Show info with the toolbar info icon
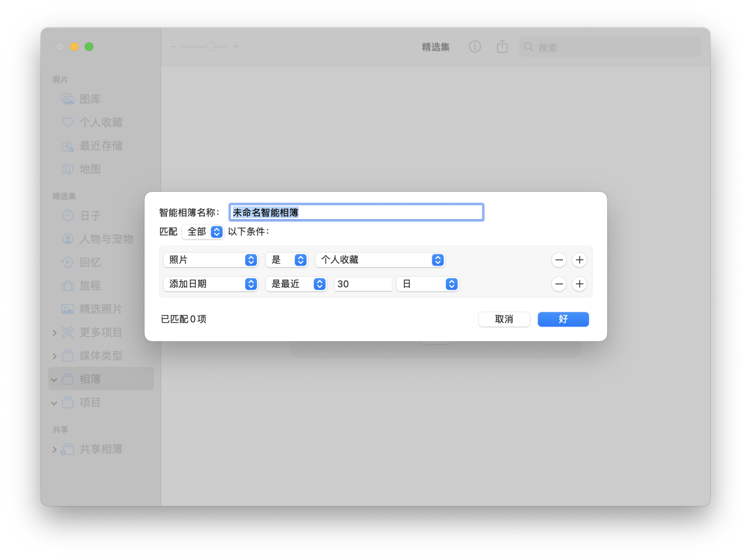Image resolution: width=751 pixels, height=560 pixels. click(475, 47)
